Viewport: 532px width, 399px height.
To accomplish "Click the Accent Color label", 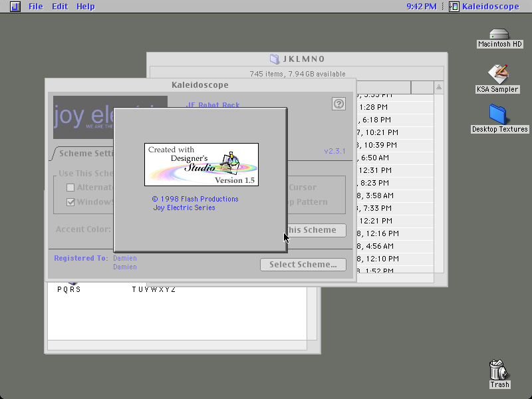I will coord(83,229).
